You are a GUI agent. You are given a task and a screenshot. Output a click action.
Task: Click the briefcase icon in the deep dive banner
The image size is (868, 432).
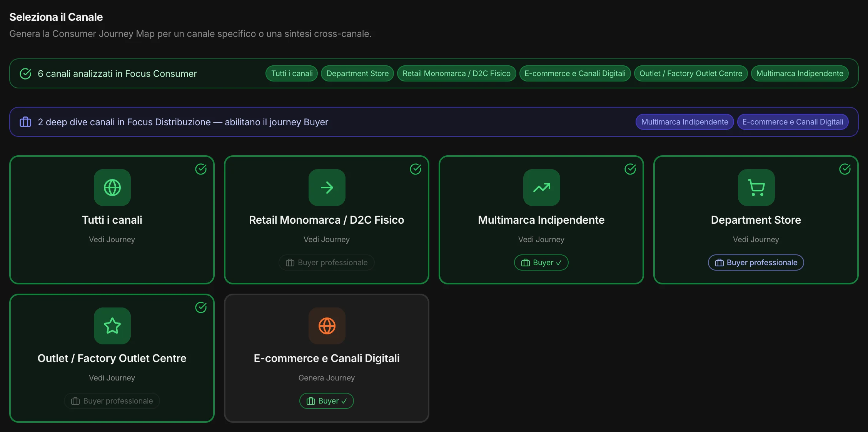pos(25,122)
